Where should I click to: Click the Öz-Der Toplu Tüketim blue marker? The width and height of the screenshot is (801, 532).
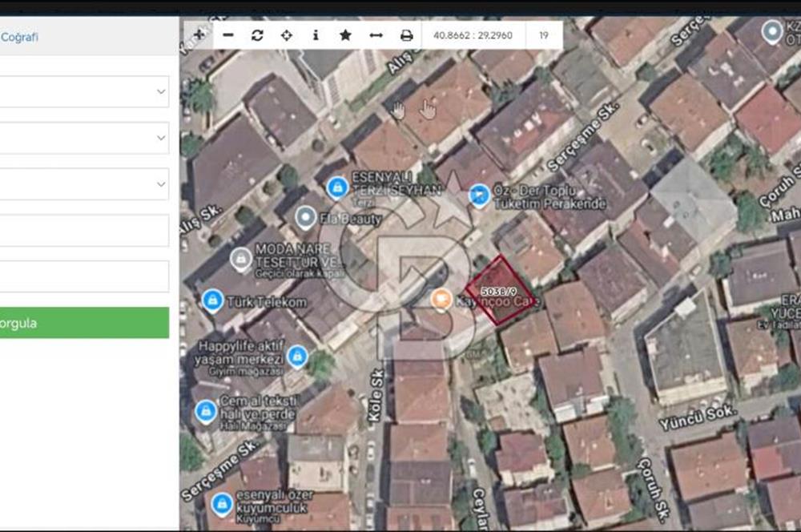click(x=479, y=195)
